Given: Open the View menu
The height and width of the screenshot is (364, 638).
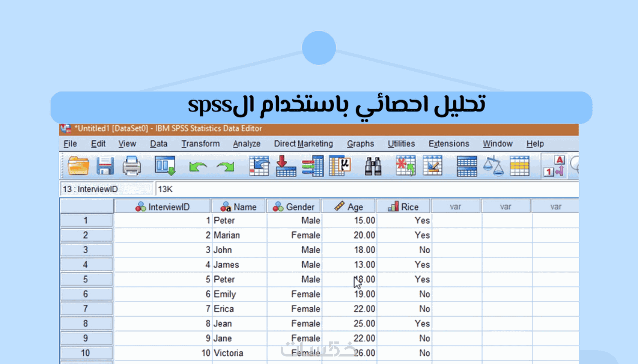Looking at the screenshot, I should click(127, 144).
